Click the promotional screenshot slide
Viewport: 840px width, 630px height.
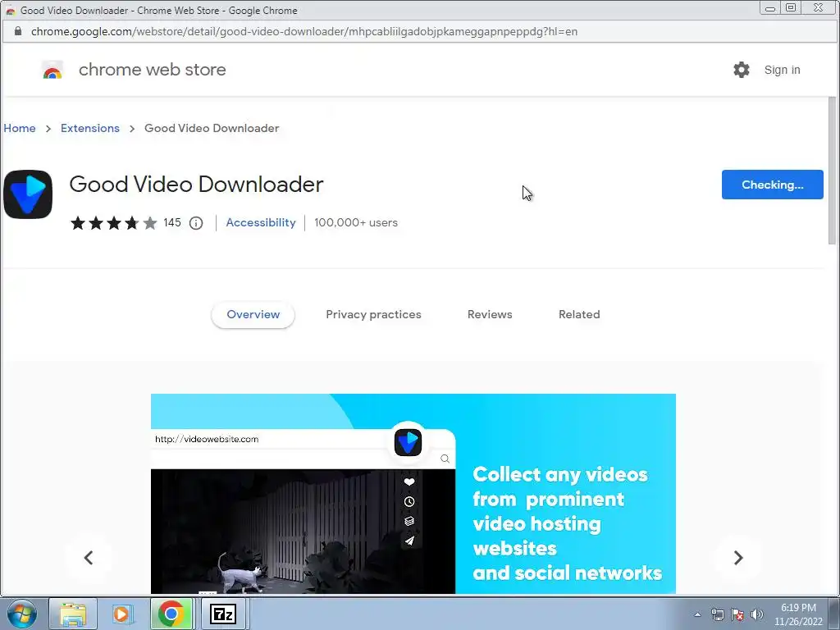point(413,493)
